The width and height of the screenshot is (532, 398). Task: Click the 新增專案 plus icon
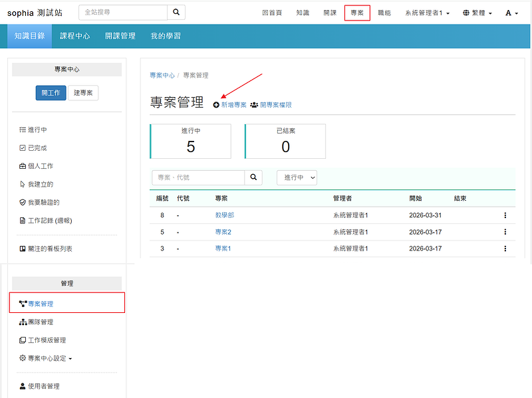click(x=216, y=105)
